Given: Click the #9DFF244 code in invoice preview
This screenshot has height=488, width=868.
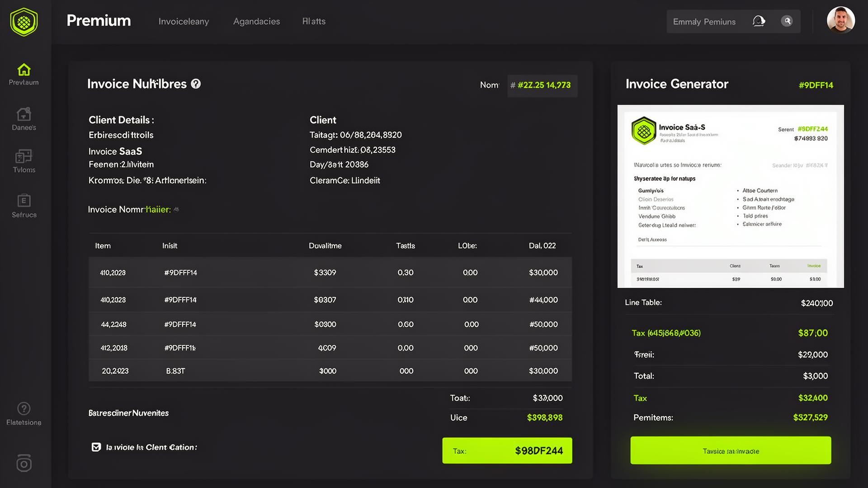Looking at the screenshot, I should [x=813, y=129].
